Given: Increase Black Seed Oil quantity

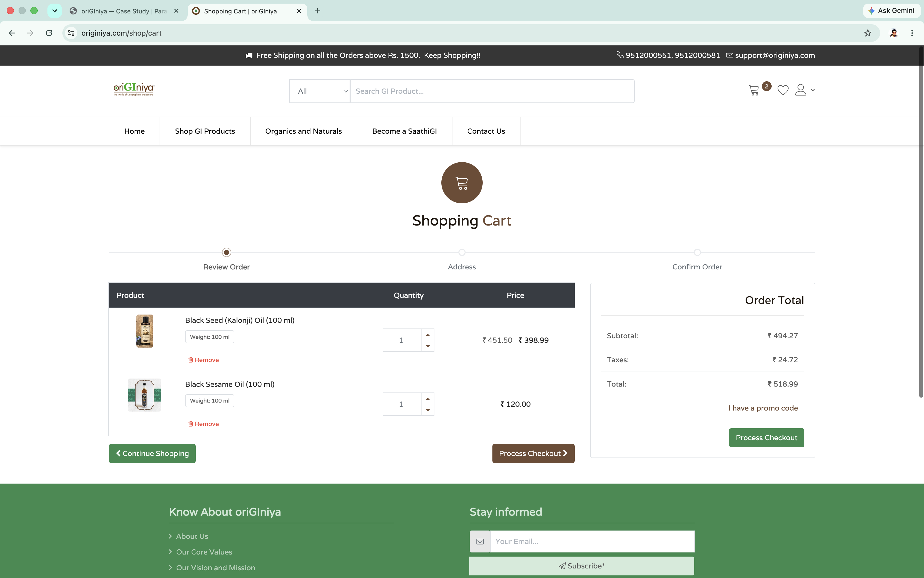Looking at the screenshot, I should click(x=428, y=334).
